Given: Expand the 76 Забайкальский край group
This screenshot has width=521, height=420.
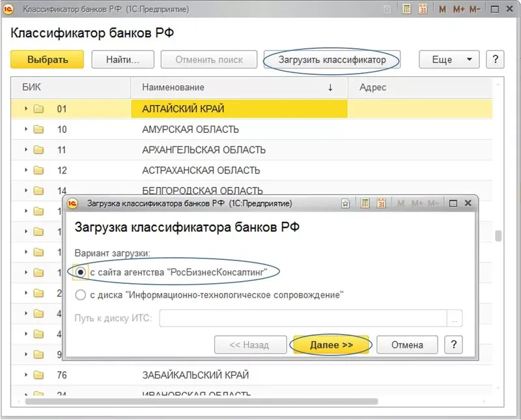Looking at the screenshot, I should click(26, 375).
